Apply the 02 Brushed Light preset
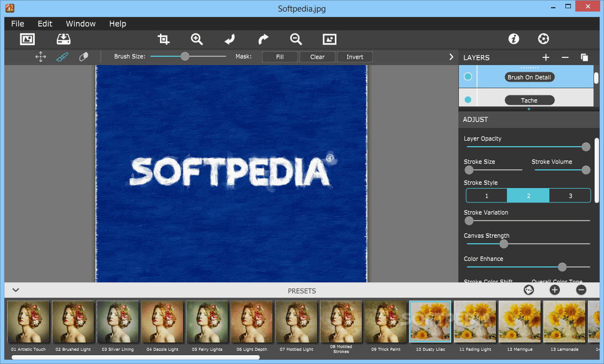The image size is (604, 364). tap(73, 322)
